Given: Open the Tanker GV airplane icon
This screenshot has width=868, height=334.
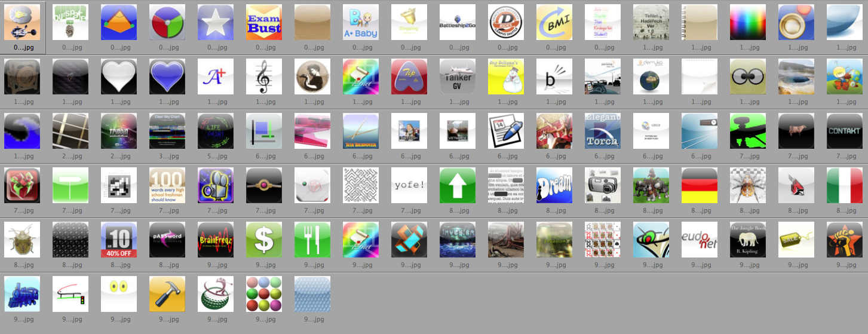Looking at the screenshot, I should [458, 76].
